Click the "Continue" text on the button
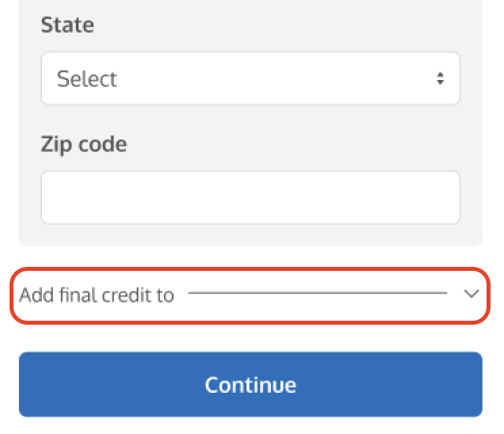Viewport: 504px width, 434px height. tap(250, 385)
